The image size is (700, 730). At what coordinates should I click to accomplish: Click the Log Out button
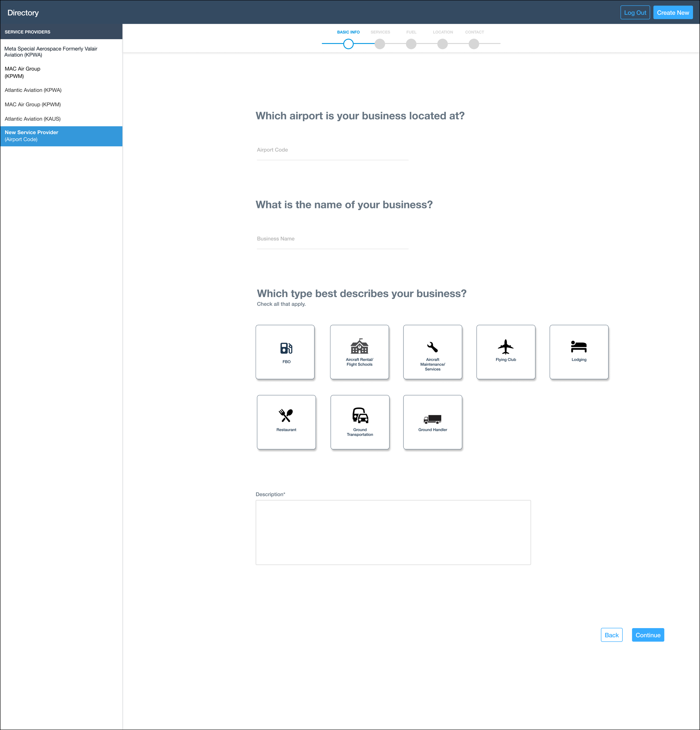click(x=635, y=13)
